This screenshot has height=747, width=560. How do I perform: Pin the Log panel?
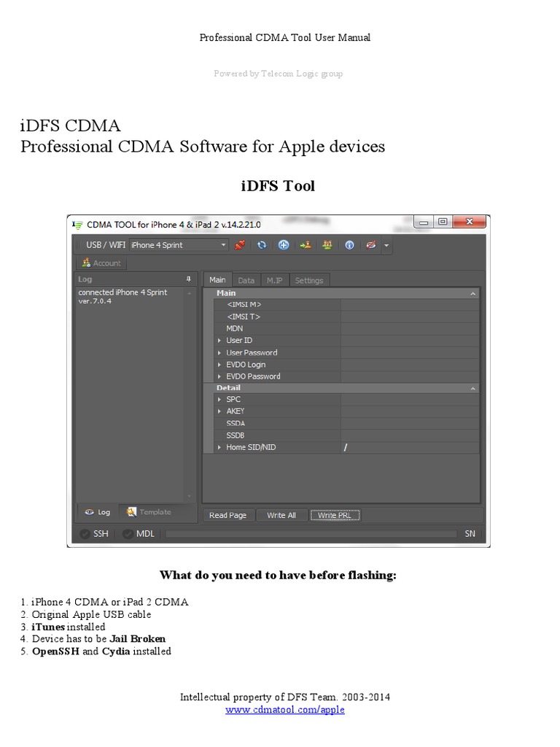[x=189, y=279]
